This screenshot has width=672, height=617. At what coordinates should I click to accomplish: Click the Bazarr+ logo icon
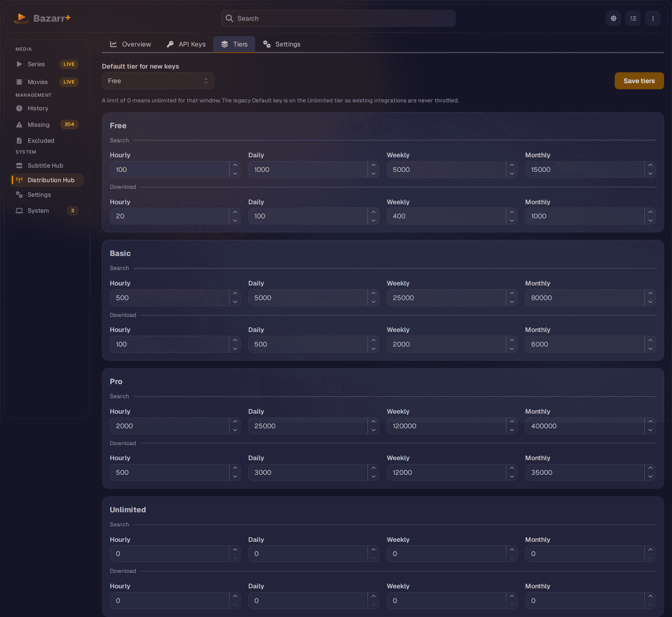(21, 18)
